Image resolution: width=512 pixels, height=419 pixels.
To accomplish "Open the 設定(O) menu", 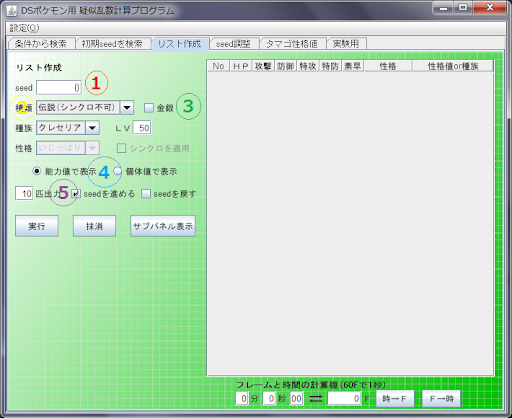I will point(24,28).
